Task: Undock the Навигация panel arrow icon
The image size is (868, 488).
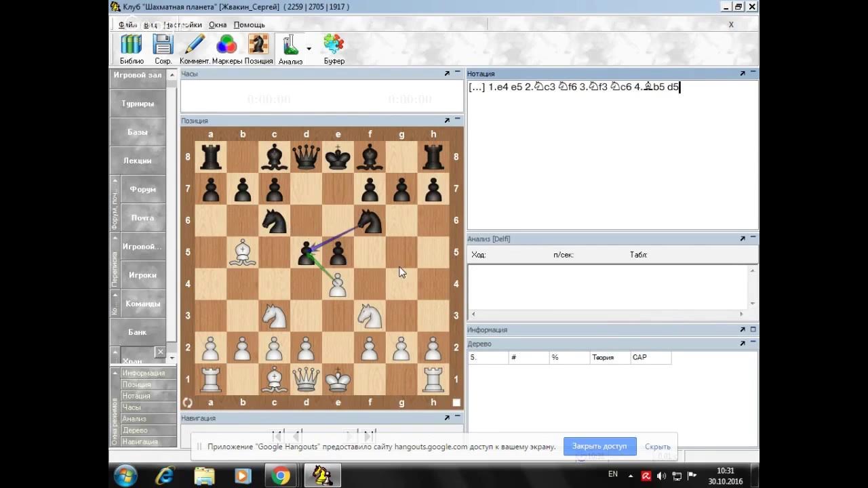Action: tap(447, 418)
